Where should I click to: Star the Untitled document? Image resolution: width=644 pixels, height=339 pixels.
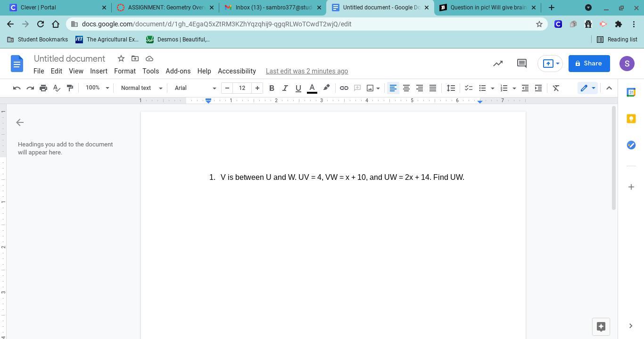(121, 58)
